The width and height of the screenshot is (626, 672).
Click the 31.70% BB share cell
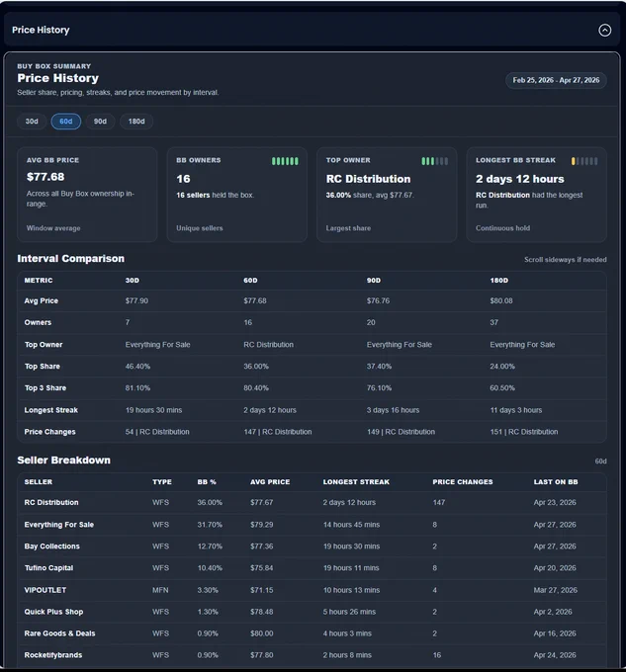click(210, 525)
